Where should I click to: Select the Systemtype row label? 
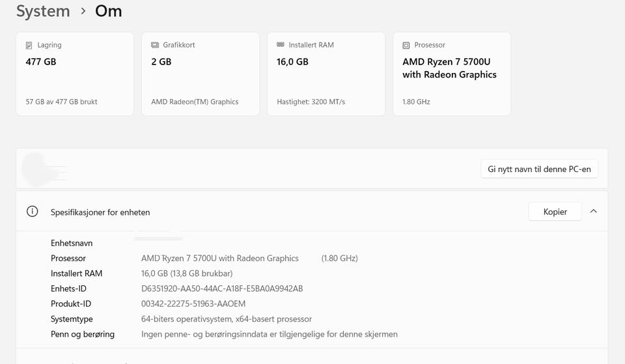[x=72, y=319]
